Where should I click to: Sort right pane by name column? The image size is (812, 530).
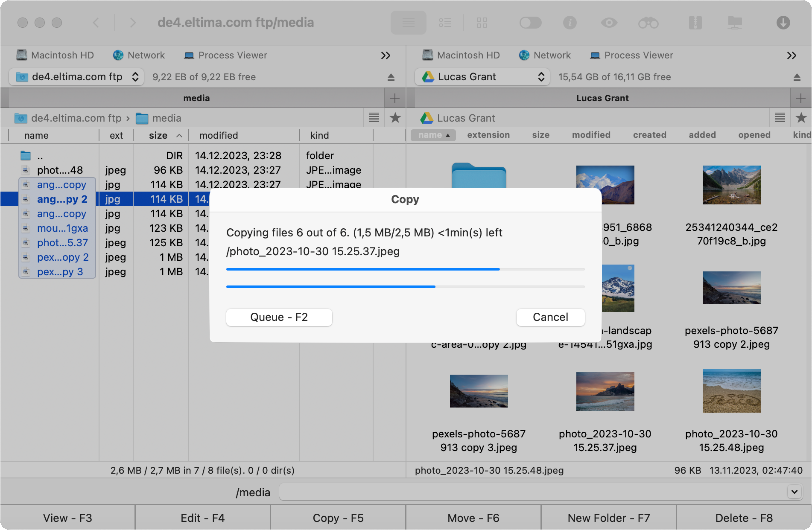432,135
